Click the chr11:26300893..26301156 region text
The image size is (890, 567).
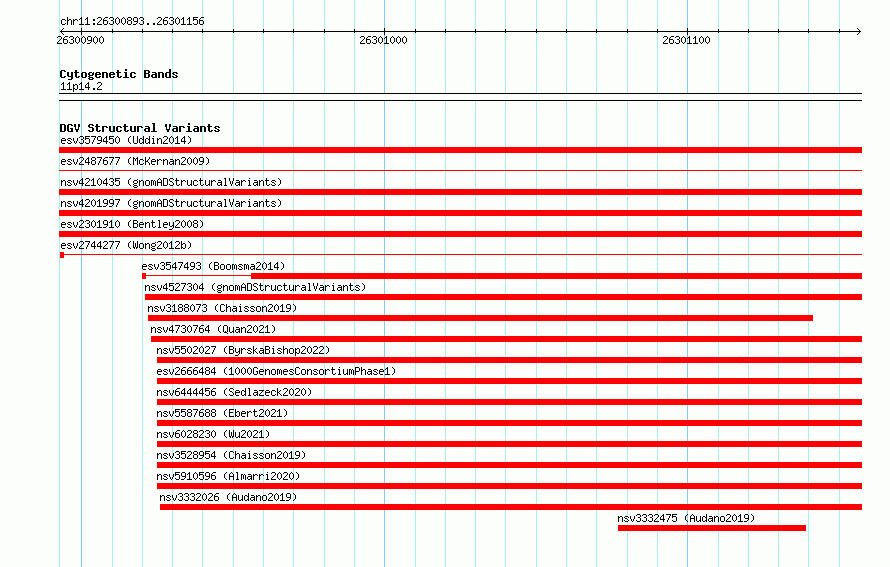pos(132,21)
